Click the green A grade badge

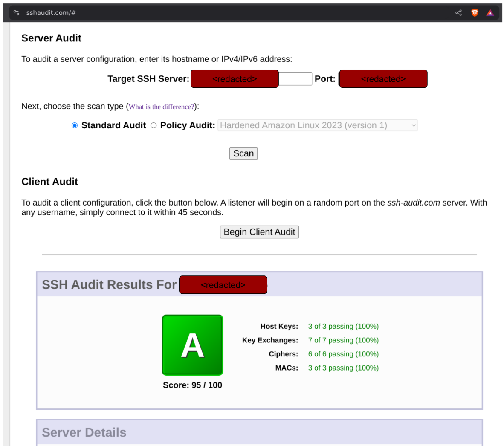pos(193,345)
